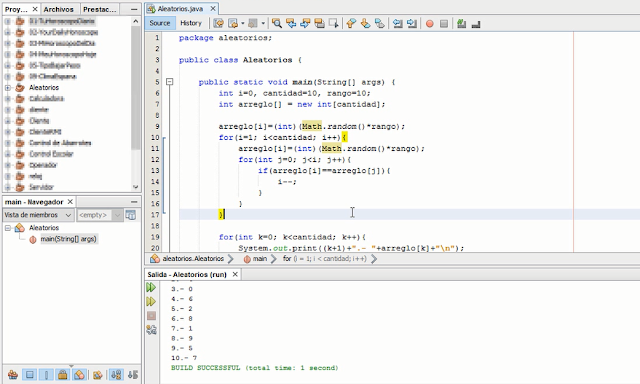Shift the current line left

coord(398,24)
